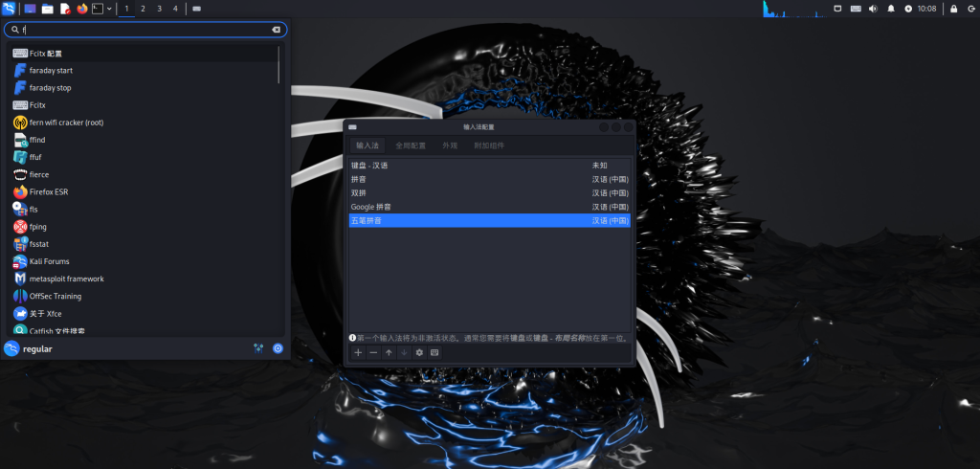Image resolution: width=980 pixels, height=469 pixels.
Task: Click the lock screen icon in the panel
Action: (952, 9)
